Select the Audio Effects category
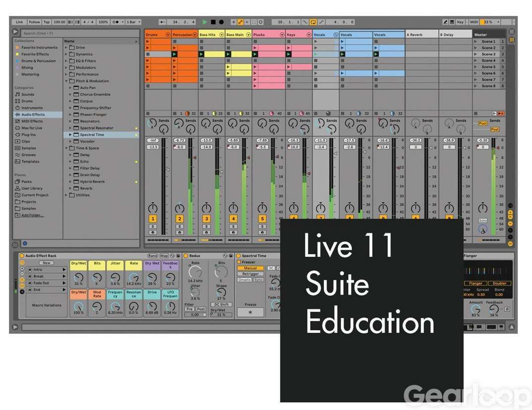Viewport: 532px width, 410px height. [x=33, y=115]
